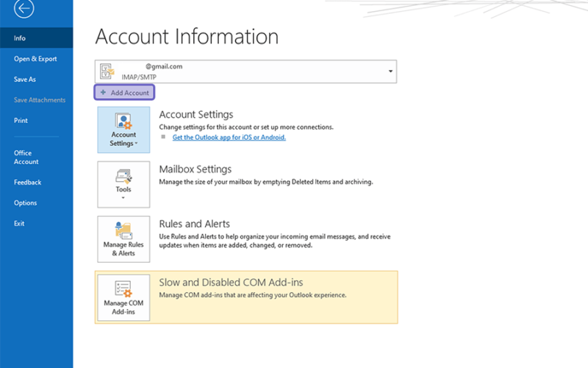Go to Office Account
The height and width of the screenshot is (368, 588).
(x=36, y=158)
